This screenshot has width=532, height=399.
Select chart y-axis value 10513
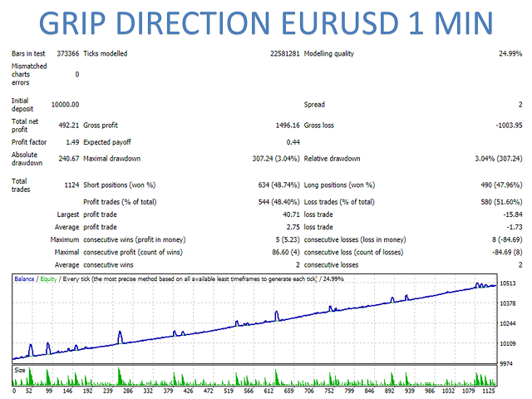coord(508,283)
